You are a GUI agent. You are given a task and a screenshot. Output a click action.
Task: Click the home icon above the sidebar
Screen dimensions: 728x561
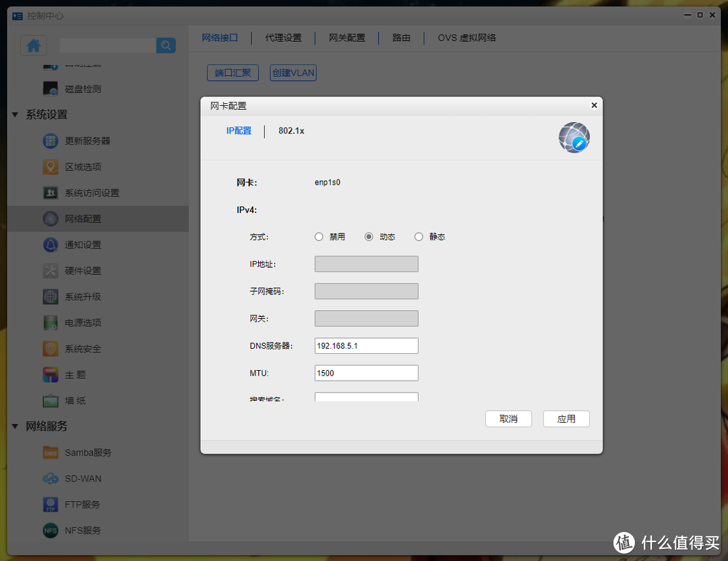coord(33,45)
